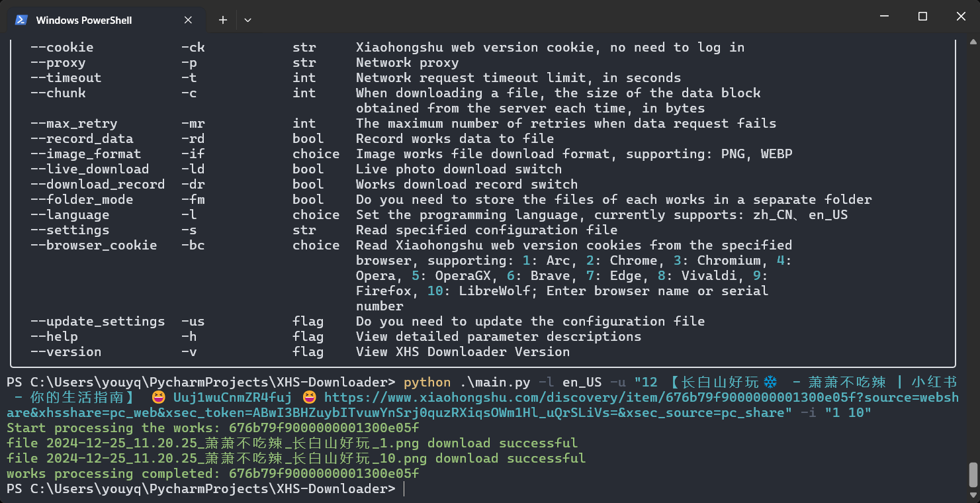Click the snowflake emoji in the command
Image resolution: width=980 pixels, height=503 pixels.
(x=770, y=383)
